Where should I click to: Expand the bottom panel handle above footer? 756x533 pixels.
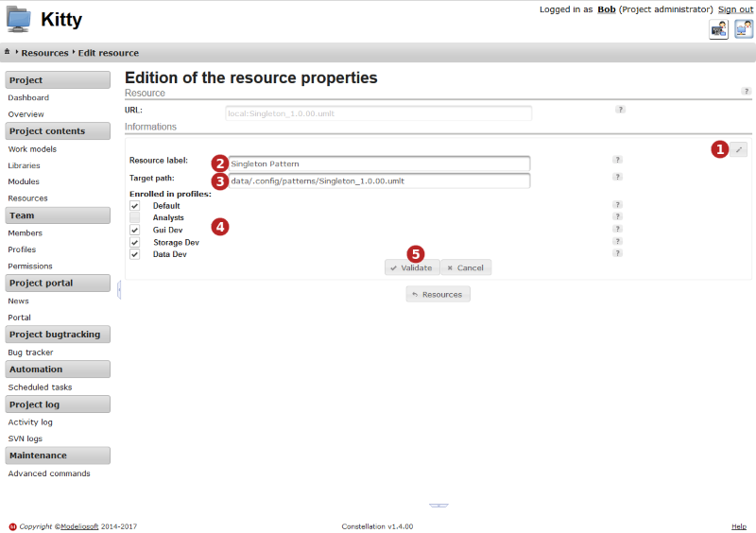tap(438, 506)
